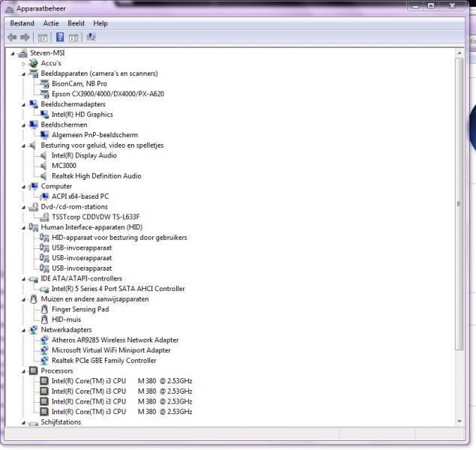
Task: Click the SATA AHCI Controller icon
Action: 44,289
